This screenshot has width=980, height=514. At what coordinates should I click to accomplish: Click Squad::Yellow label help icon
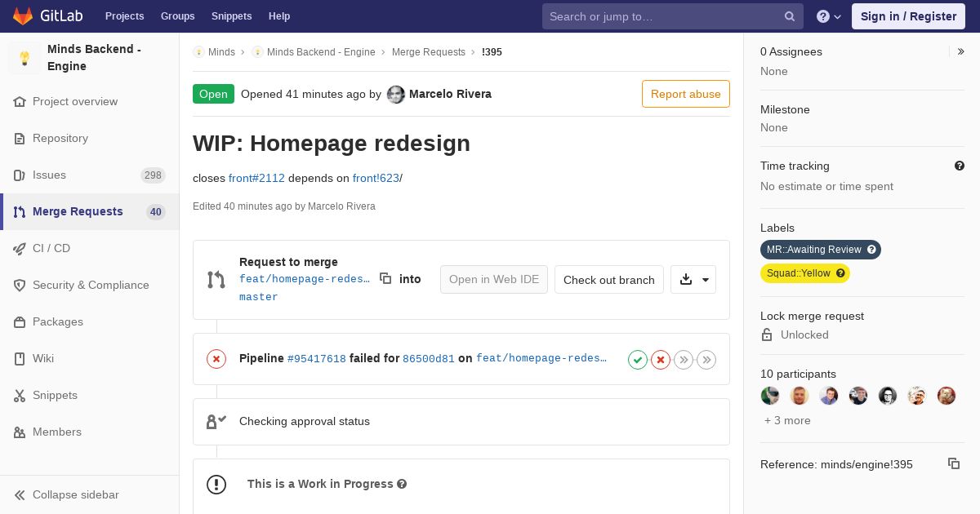point(840,273)
